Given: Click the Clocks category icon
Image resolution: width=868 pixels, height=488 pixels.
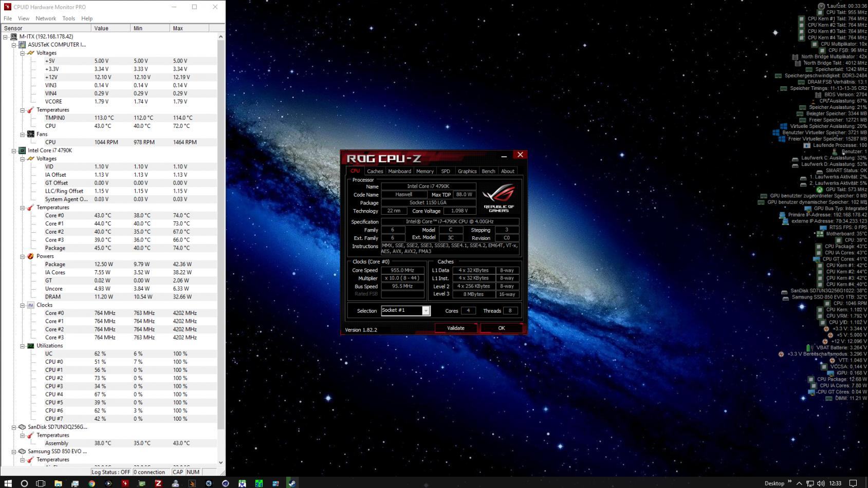Looking at the screenshot, I should (31, 305).
